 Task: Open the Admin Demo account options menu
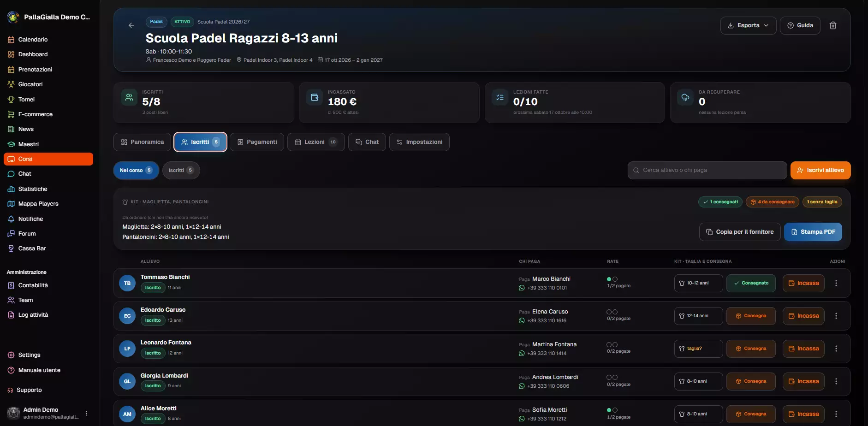pos(86,413)
